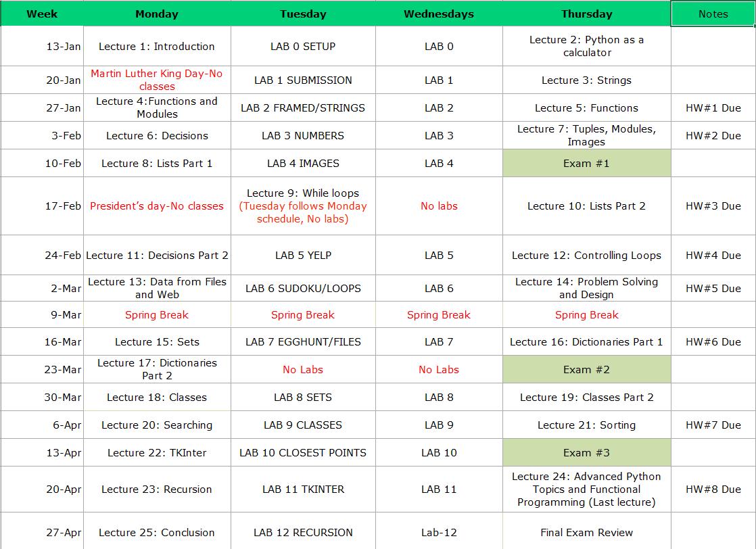This screenshot has height=549, width=756.
Task: Select the LAB 1 SUBMISSION cell
Action: tap(303, 80)
